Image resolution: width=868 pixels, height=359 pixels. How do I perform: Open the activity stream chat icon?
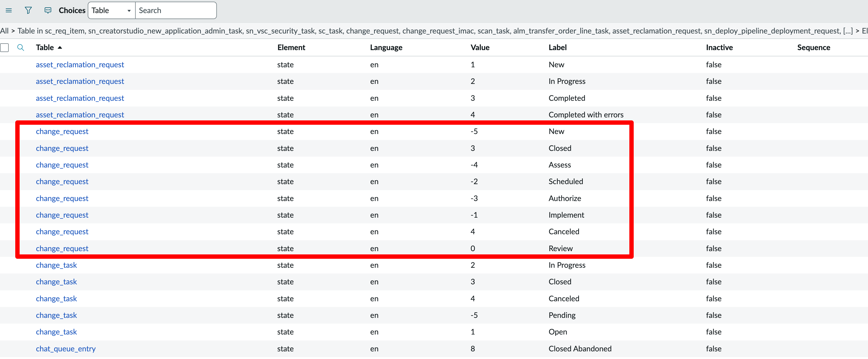click(48, 10)
